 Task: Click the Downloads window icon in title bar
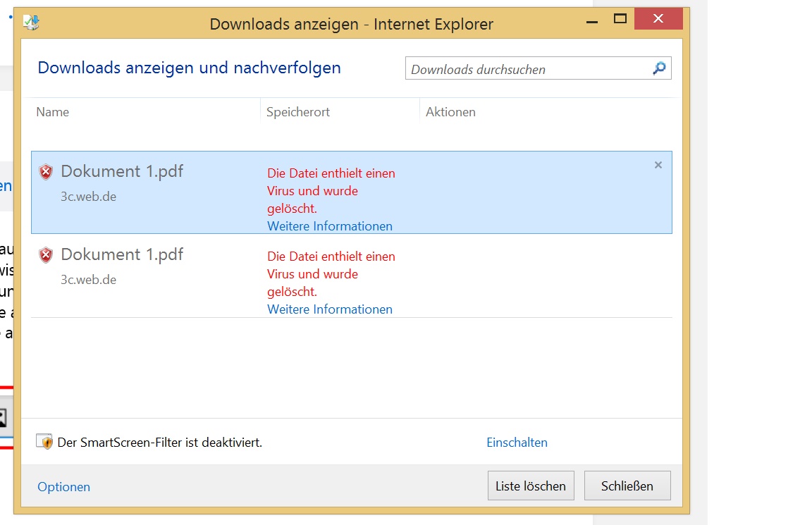pos(31,23)
